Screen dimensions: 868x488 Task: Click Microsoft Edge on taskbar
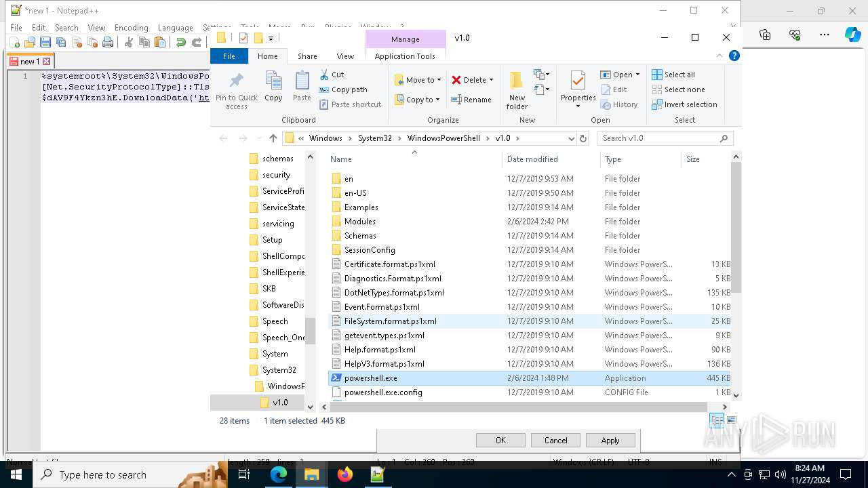(x=279, y=474)
